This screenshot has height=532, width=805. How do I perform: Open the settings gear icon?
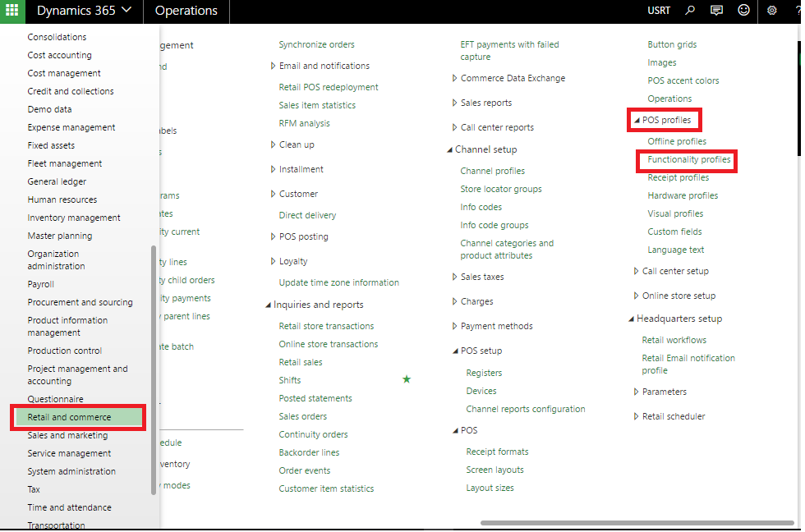771,11
